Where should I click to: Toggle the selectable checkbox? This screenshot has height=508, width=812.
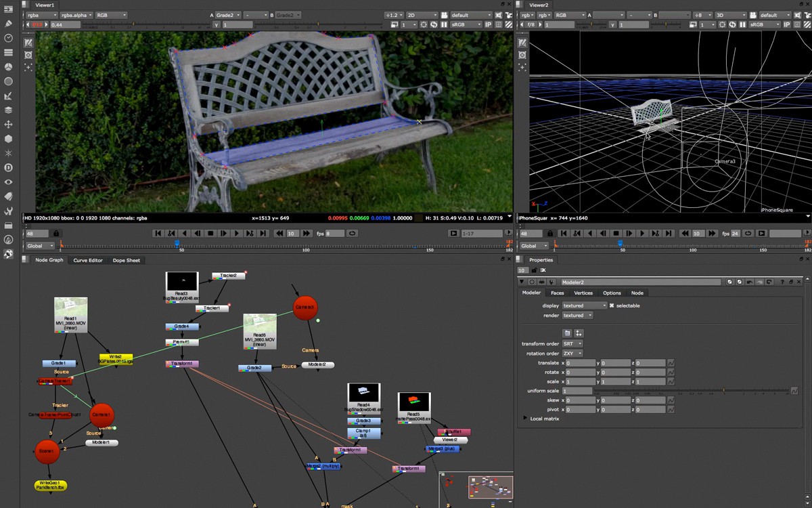tap(612, 305)
